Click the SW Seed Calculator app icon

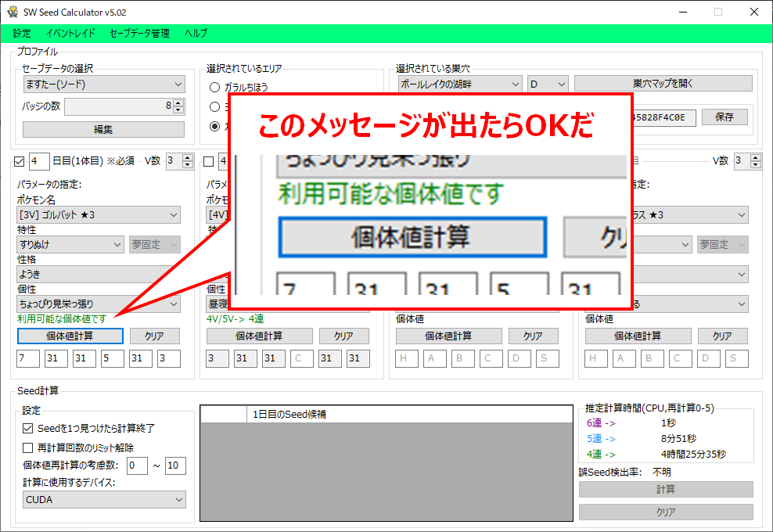point(13,12)
